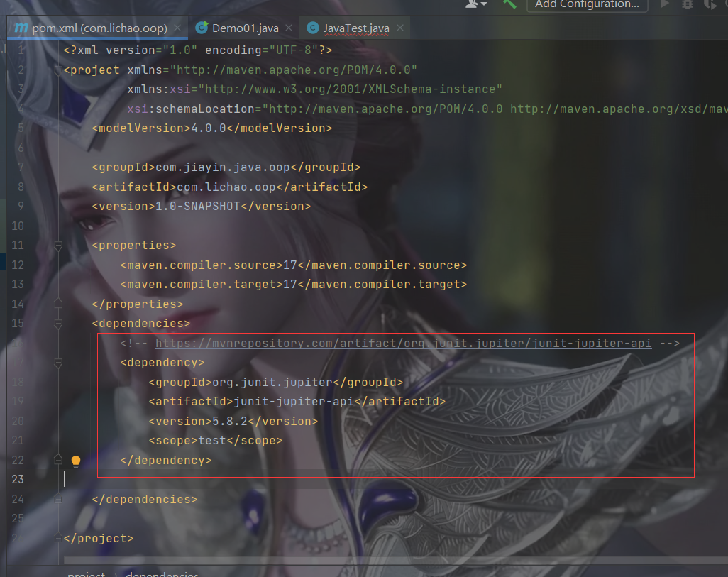728x577 pixels.
Task: Click the opening <dependency> tag
Action: click(x=162, y=363)
